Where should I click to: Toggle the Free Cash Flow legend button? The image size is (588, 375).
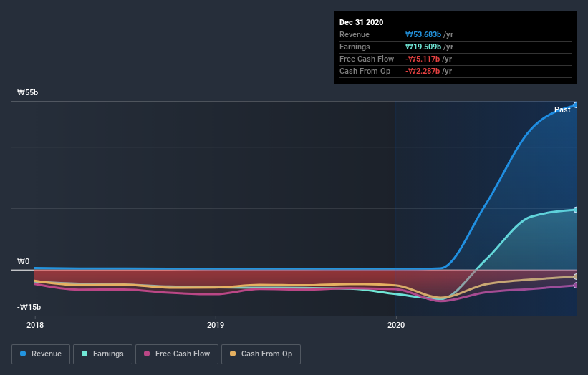click(177, 354)
